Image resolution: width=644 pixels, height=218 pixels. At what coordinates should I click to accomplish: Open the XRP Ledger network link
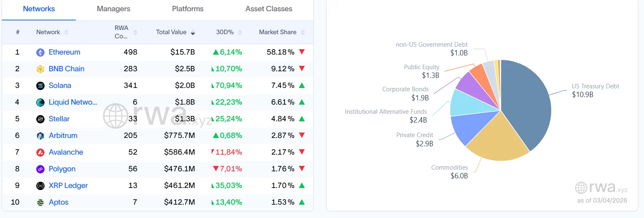(x=68, y=185)
